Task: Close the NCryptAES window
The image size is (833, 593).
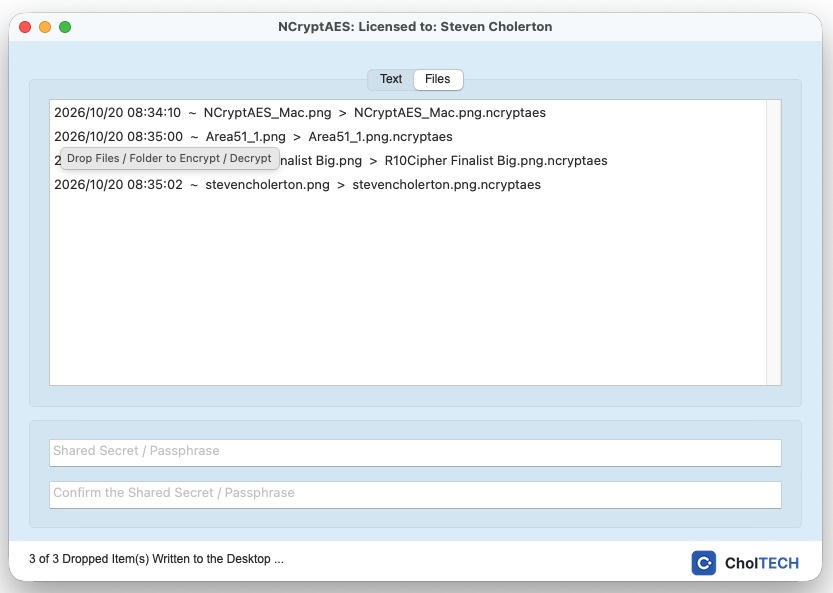Action: point(25,27)
